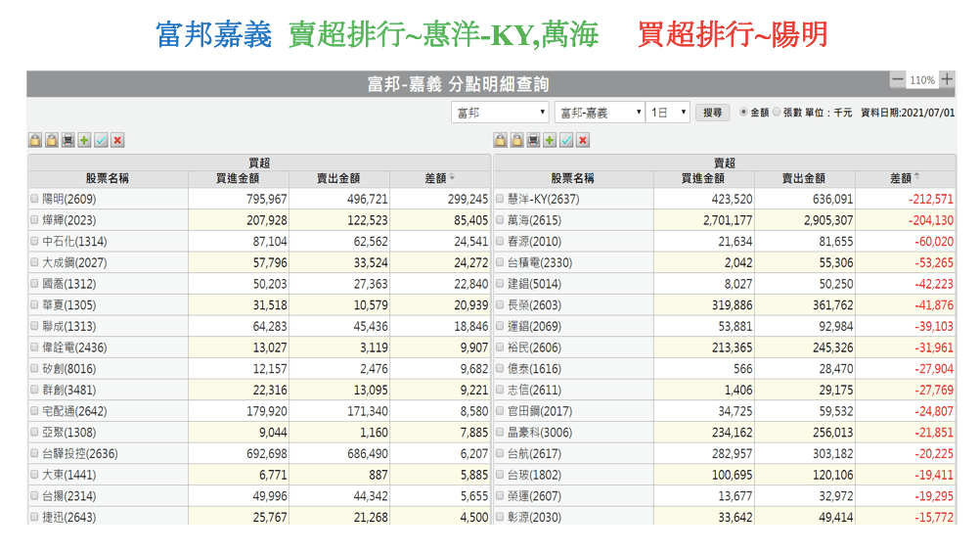The width and height of the screenshot is (980, 555).
Task: Click the 台積電(2330) stock name
Action: click(x=534, y=262)
